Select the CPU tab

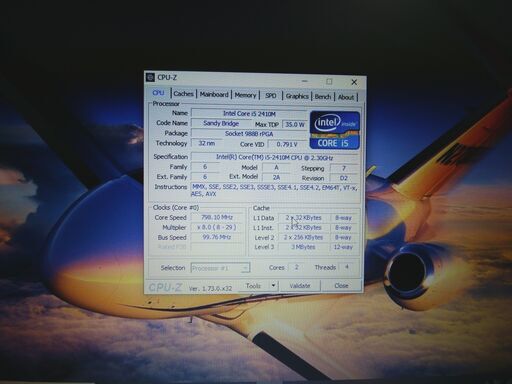158,93
